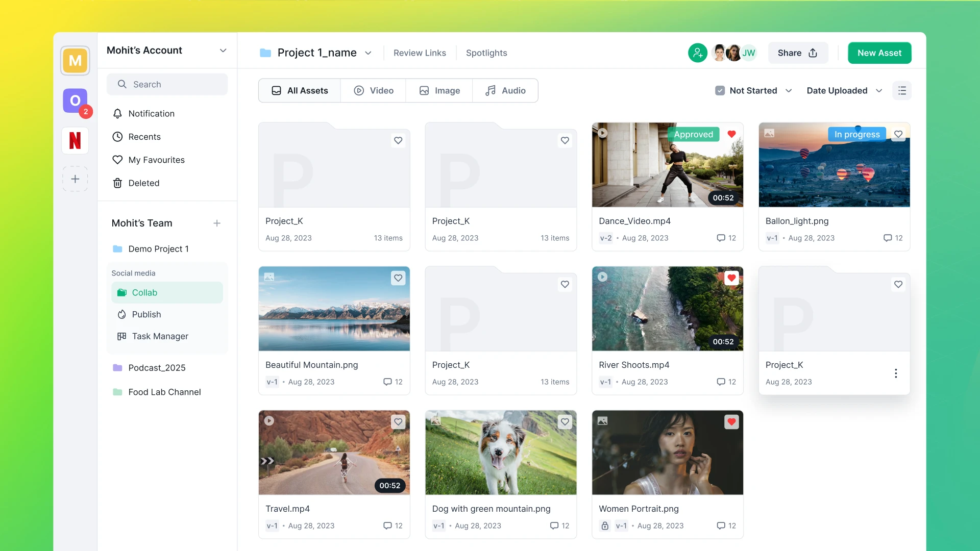980x551 pixels.
Task: Open comments on River Shoots.mp4
Action: point(726,382)
